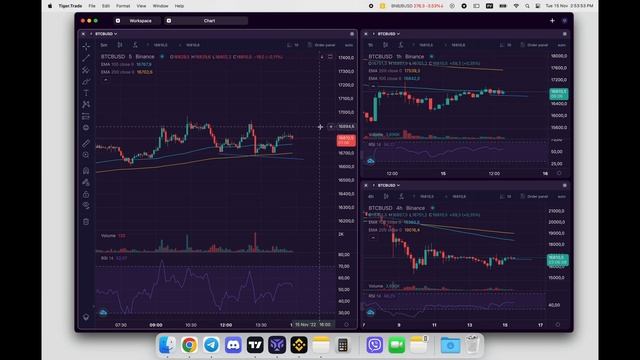Select the text annotation tool
The image size is (640, 360).
tap(86, 93)
